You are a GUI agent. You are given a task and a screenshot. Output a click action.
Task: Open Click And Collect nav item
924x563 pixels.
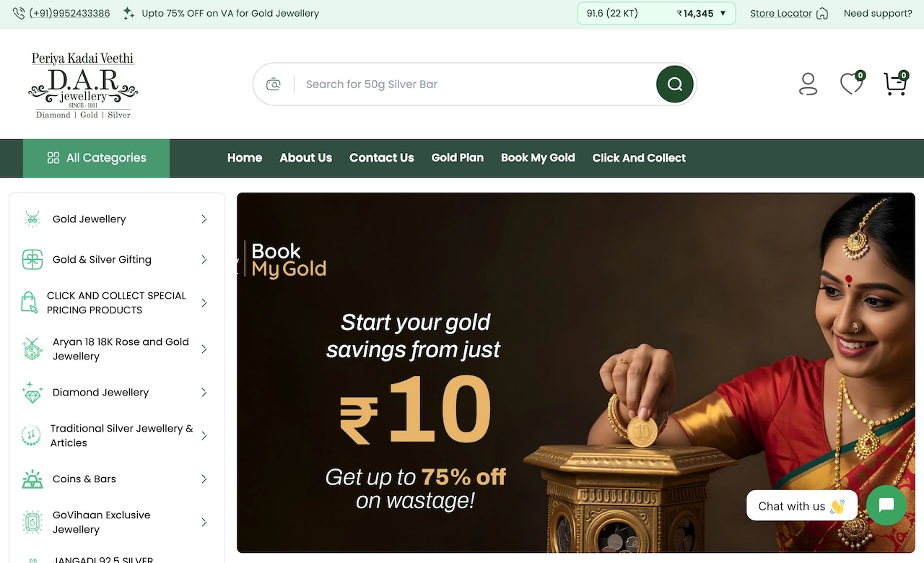pyautogui.click(x=639, y=158)
